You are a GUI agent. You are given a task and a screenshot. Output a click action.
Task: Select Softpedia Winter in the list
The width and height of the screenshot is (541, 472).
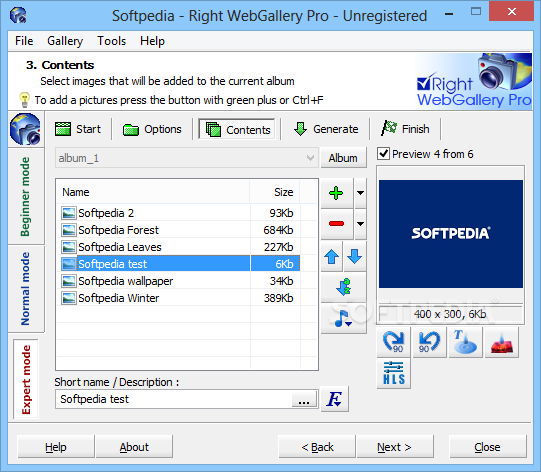click(x=179, y=298)
